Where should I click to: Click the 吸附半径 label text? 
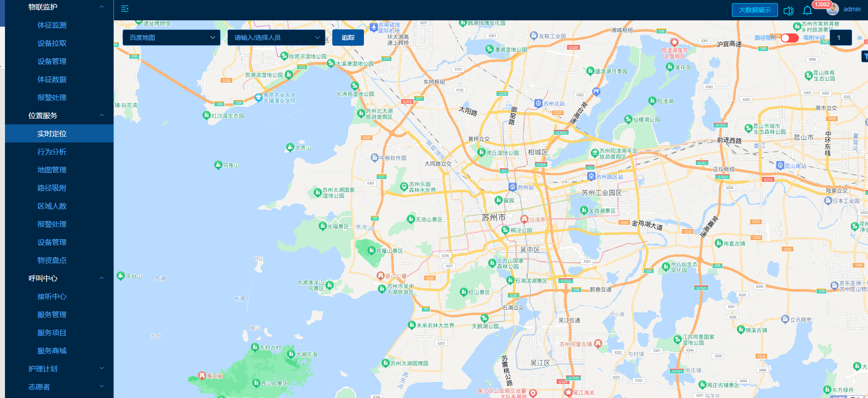pos(814,38)
